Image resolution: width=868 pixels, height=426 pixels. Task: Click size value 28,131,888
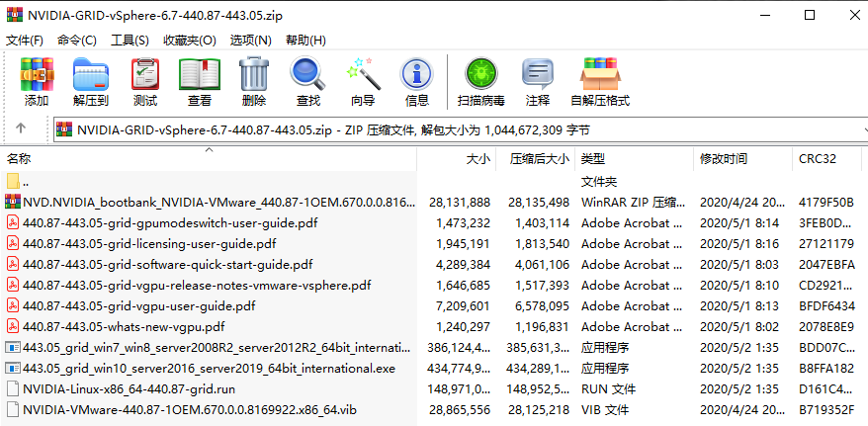(460, 202)
